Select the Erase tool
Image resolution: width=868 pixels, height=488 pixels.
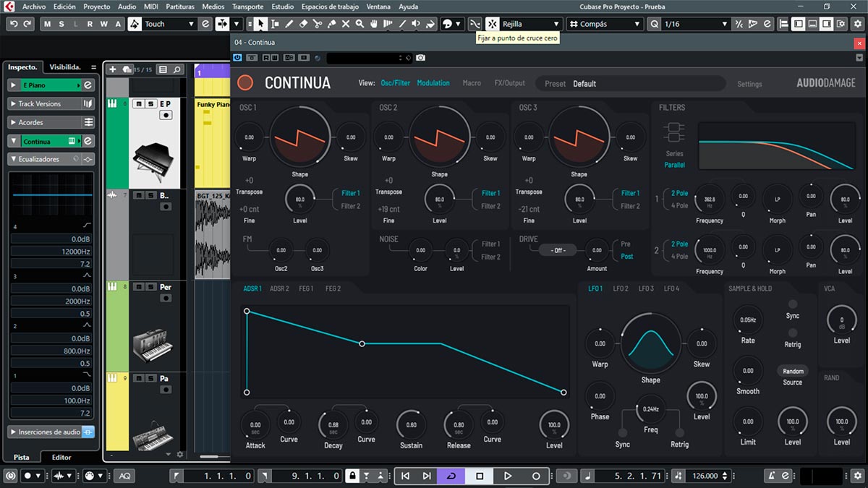pos(303,24)
